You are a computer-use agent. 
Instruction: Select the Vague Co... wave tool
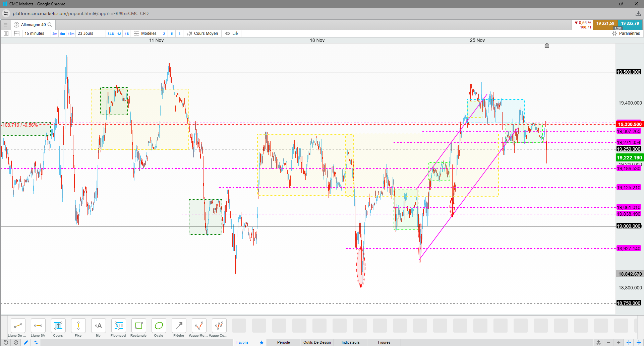pyautogui.click(x=219, y=326)
